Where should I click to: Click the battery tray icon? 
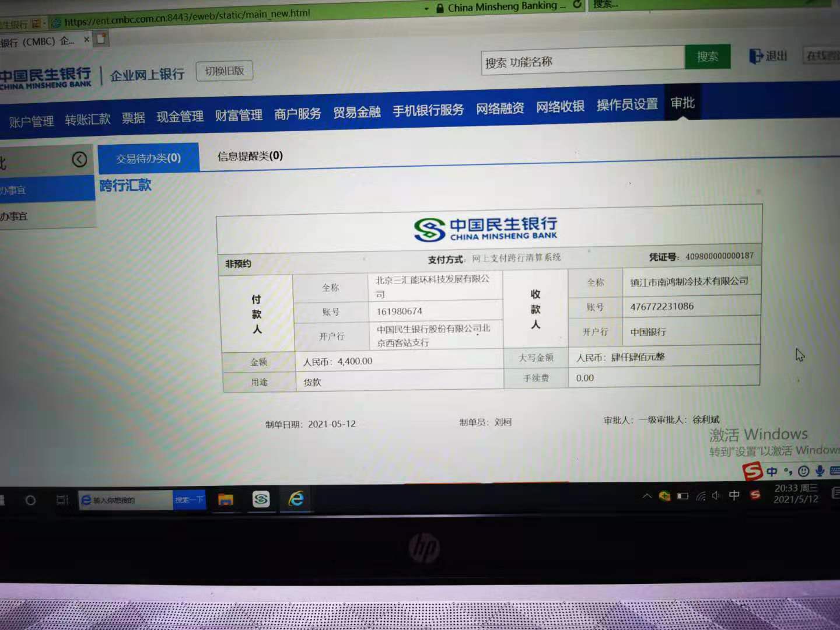(x=682, y=496)
